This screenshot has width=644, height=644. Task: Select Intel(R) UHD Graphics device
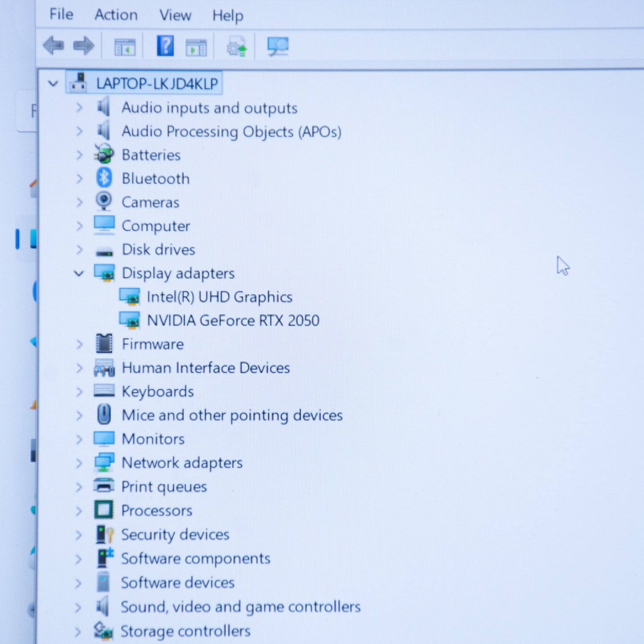coord(219,297)
